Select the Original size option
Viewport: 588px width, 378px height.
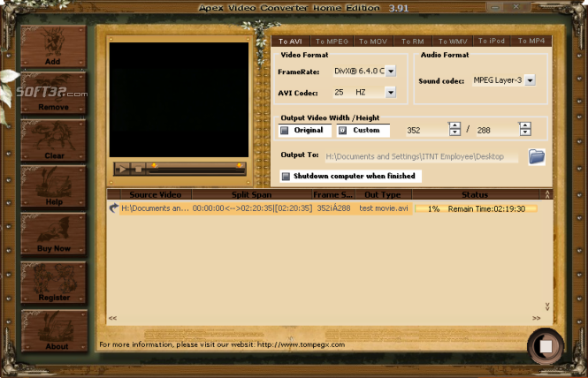click(304, 130)
